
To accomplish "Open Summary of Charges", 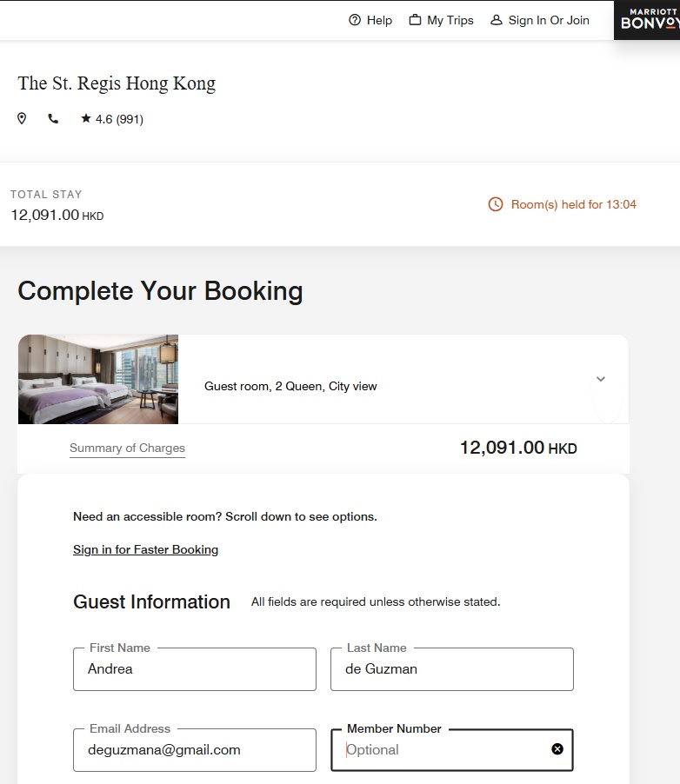I will click(x=127, y=448).
